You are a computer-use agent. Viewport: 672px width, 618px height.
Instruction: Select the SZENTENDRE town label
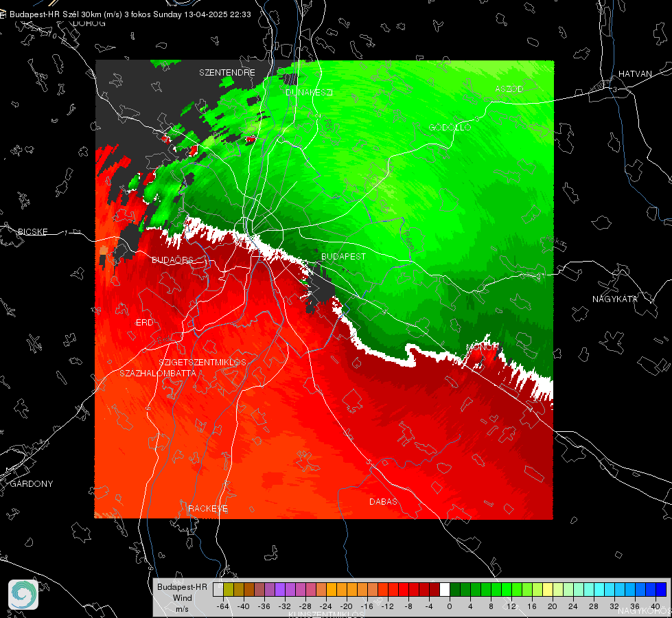coord(227,73)
